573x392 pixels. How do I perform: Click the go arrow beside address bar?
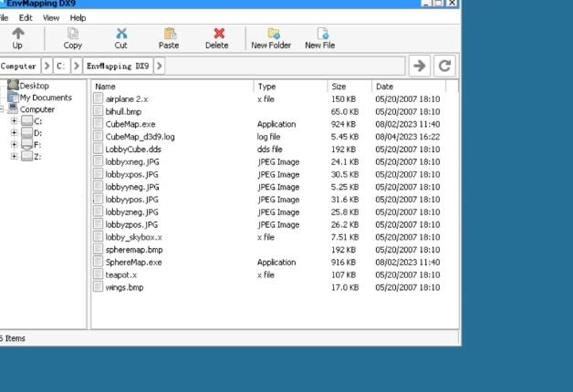point(419,66)
